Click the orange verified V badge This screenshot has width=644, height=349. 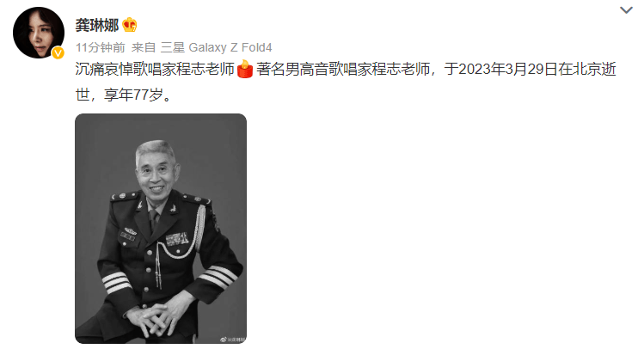click(x=58, y=53)
